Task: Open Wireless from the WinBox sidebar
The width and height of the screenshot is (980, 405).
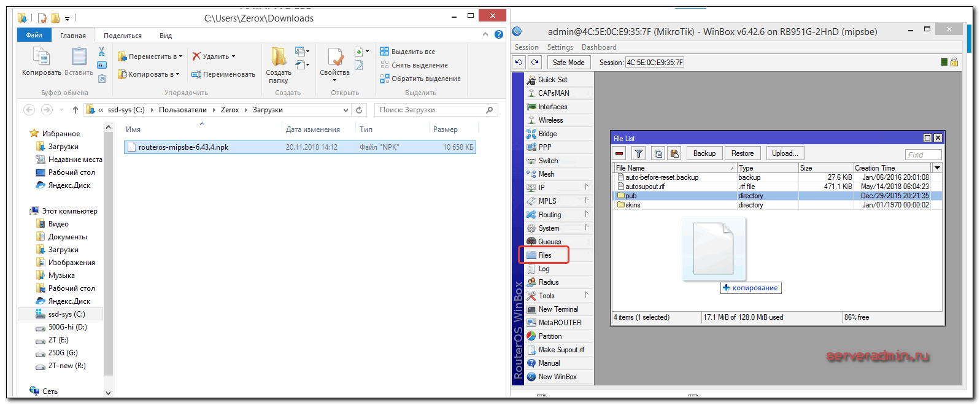Action: (x=550, y=120)
